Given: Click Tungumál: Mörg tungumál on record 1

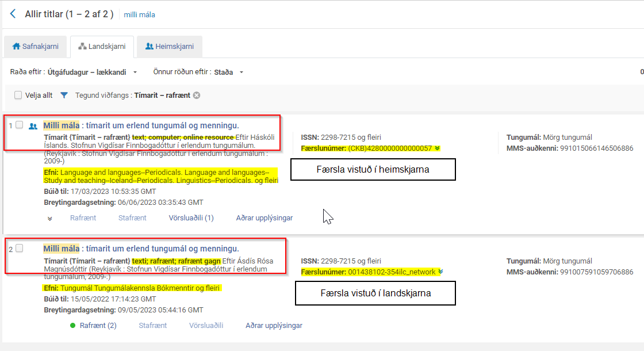Looking at the screenshot, I should coord(549,138).
